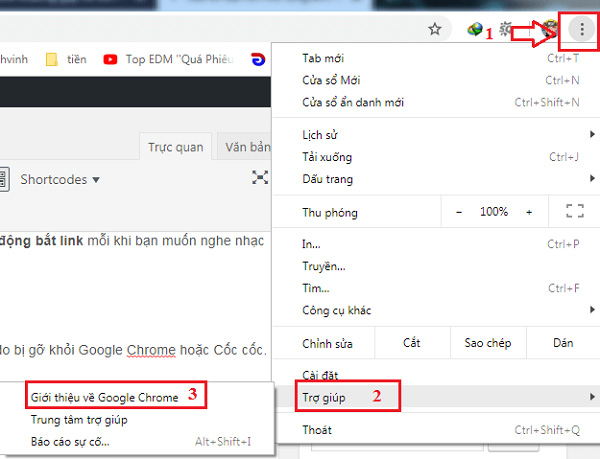This screenshot has width=600, height=459.
Task: Click the 'Cắt' cut button
Action: pyautogui.click(x=412, y=343)
